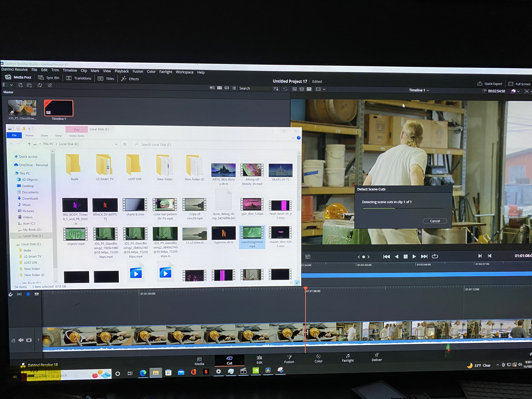
Task: Switch to the Fusion page
Action: pos(289,359)
